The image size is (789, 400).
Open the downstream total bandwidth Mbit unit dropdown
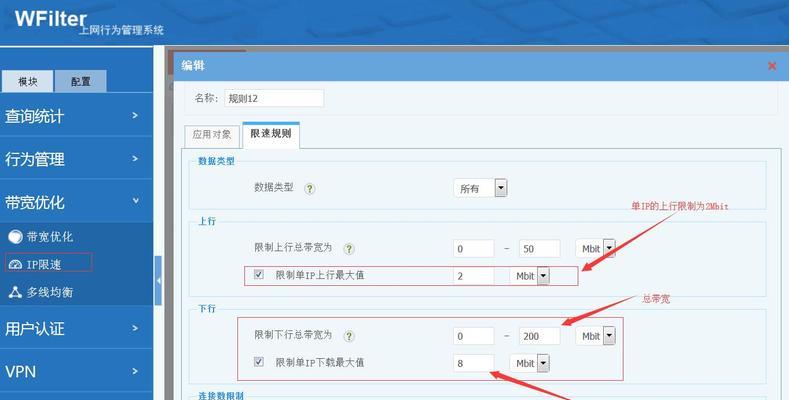tap(595, 336)
